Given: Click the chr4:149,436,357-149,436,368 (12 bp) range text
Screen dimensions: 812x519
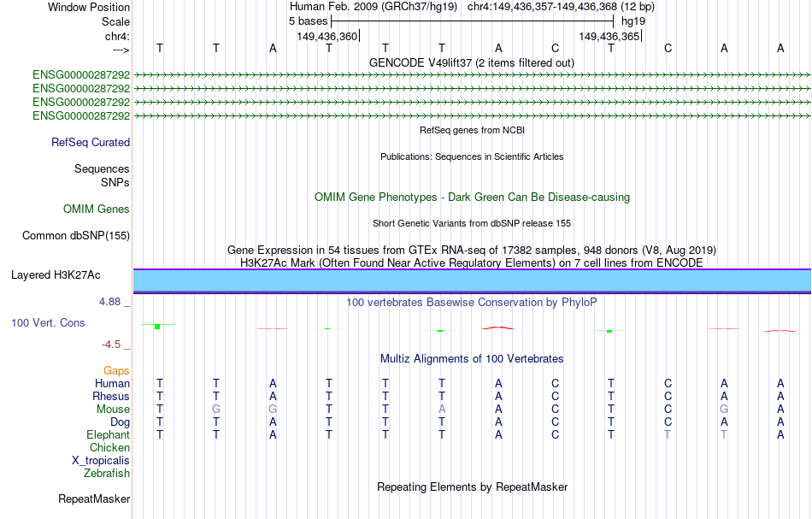Looking at the screenshot, I should tap(561, 7).
